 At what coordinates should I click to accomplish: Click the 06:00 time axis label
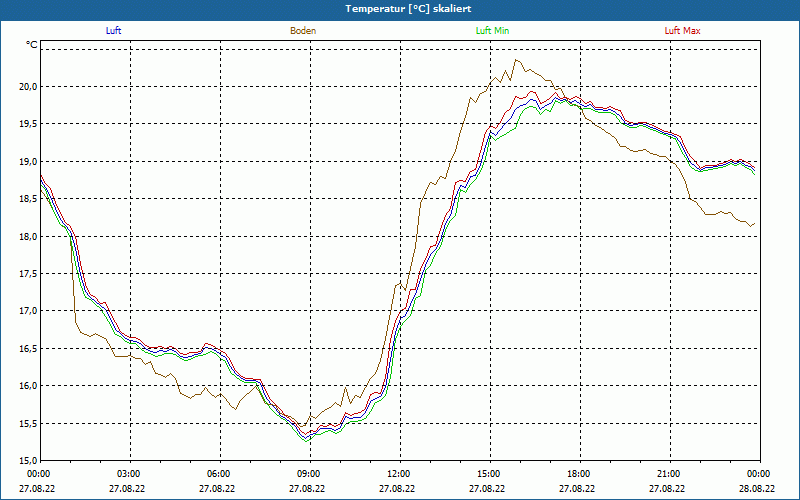219,474
